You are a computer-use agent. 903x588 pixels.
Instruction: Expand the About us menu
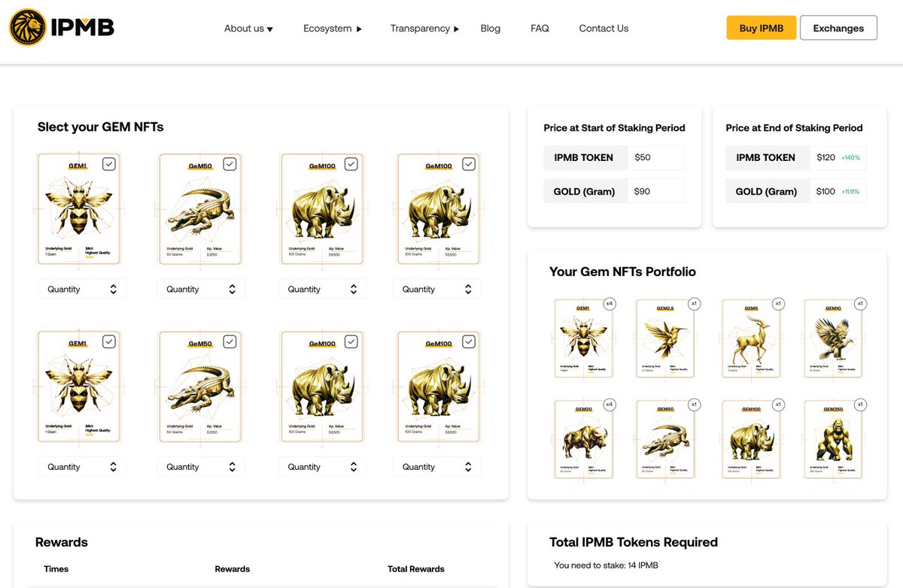(248, 29)
